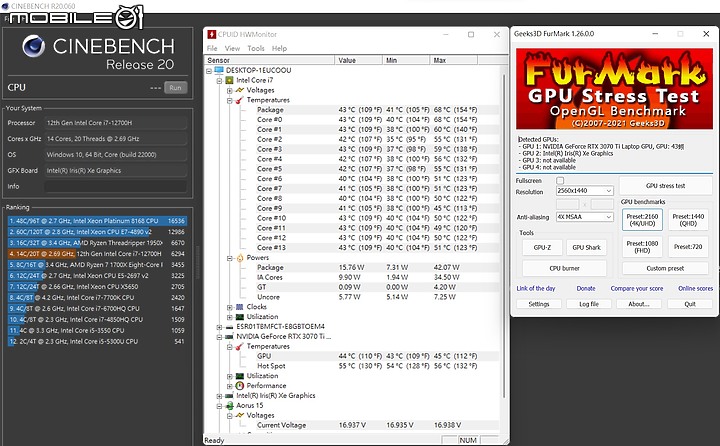Launch the GPU-Z tool
The width and height of the screenshot is (720, 446).
542,247
